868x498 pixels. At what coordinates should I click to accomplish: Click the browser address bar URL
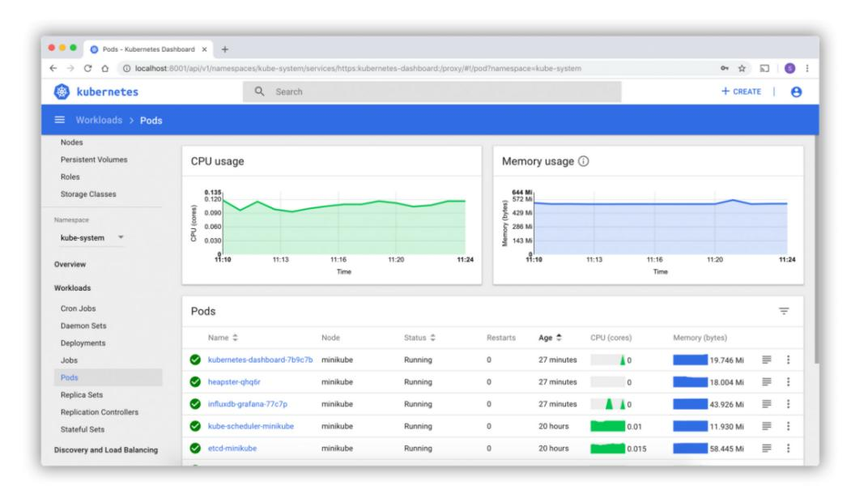(358, 69)
